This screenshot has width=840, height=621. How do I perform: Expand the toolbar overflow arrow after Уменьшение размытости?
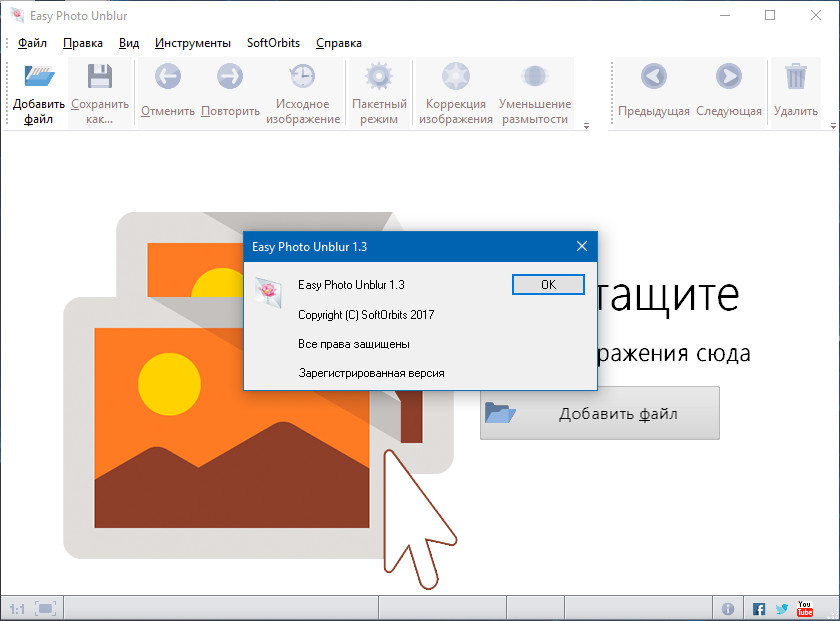click(x=586, y=126)
